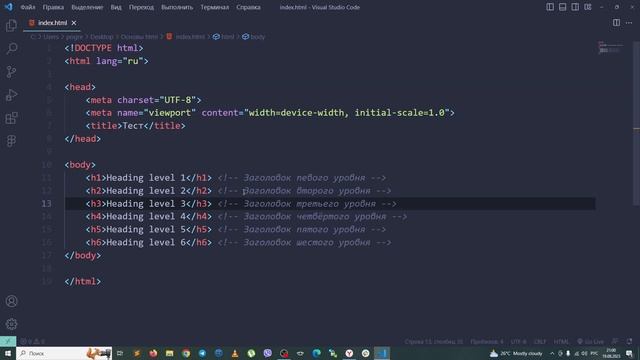Toggle primary side bar layout icon
Viewport: 640px width, 360px height.
[550, 7]
